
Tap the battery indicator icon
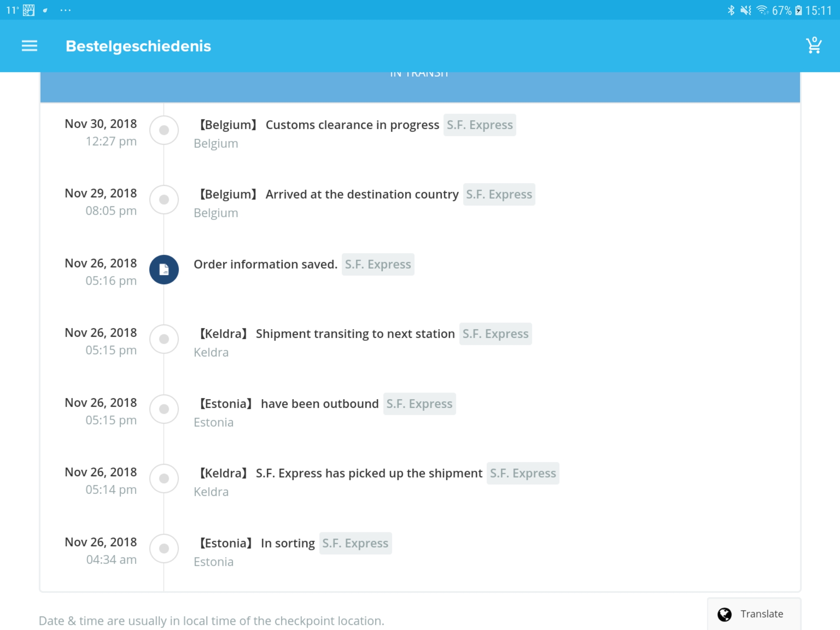click(798, 10)
